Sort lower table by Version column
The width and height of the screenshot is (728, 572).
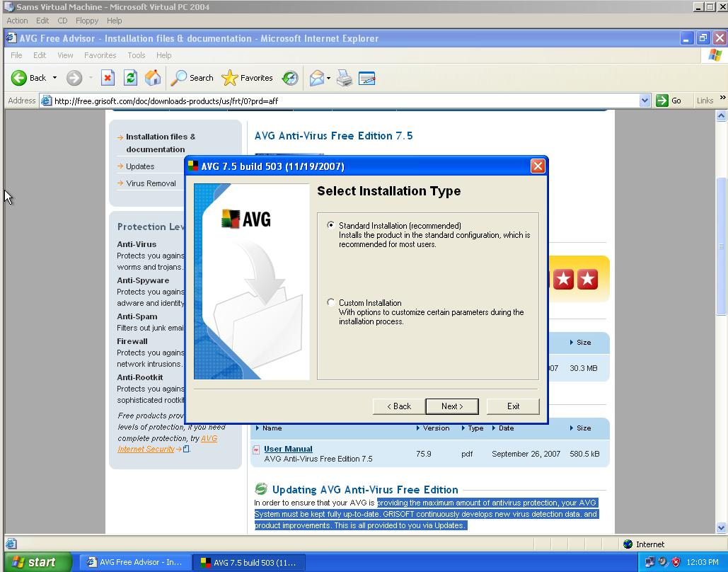pos(436,428)
